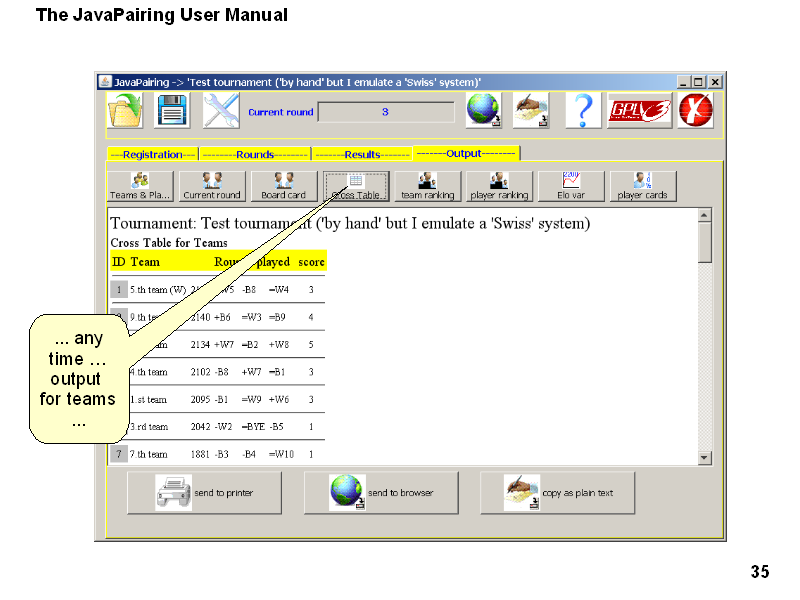800x600 pixels.
Task: Click the globe icon in the top toolbar
Action: [x=484, y=111]
